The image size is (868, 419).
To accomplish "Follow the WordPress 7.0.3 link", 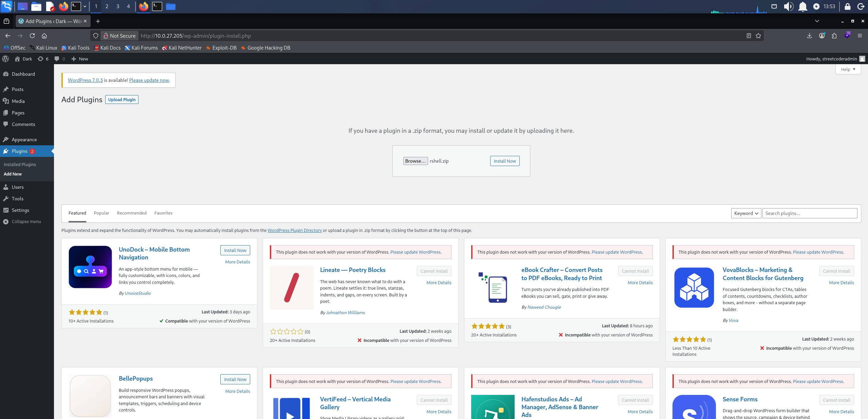I will point(85,80).
